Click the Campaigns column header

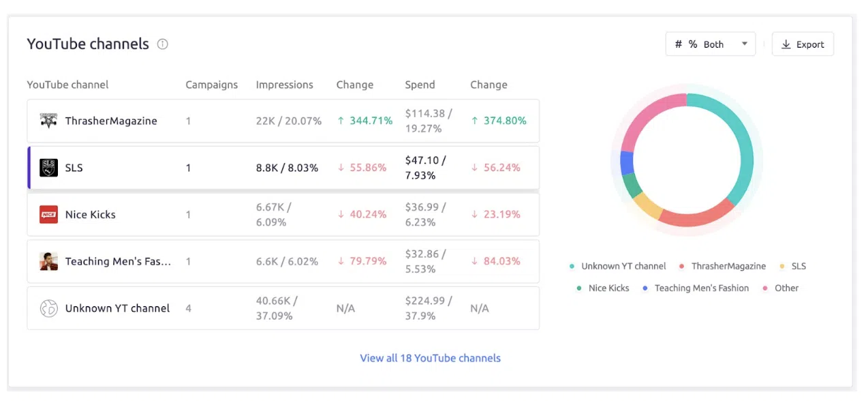(211, 85)
